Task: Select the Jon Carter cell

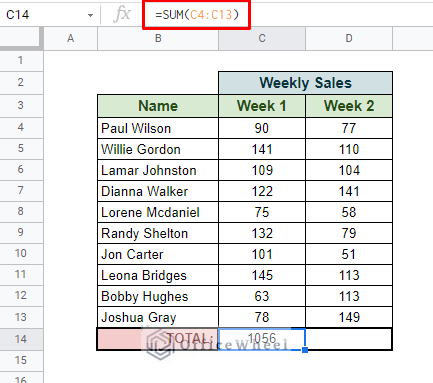Action: (158, 254)
